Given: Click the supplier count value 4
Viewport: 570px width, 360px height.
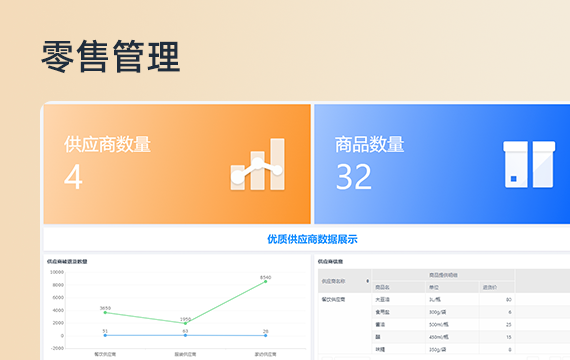Looking at the screenshot, I should [x=73, y=177].
